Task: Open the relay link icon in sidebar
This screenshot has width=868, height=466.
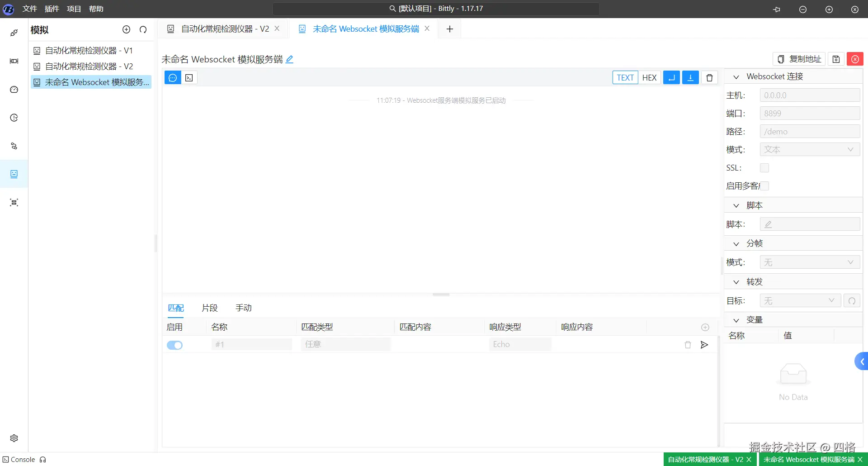Action: (x=14, y=146)
